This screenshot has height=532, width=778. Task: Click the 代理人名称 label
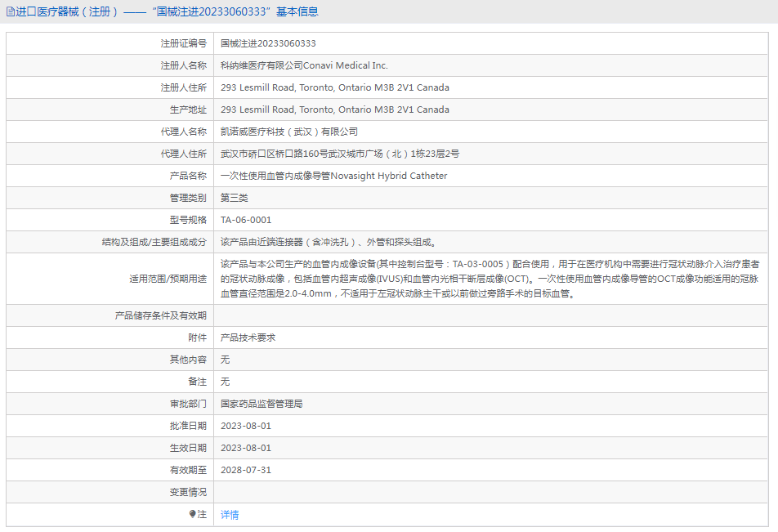[x=184, y=132]
